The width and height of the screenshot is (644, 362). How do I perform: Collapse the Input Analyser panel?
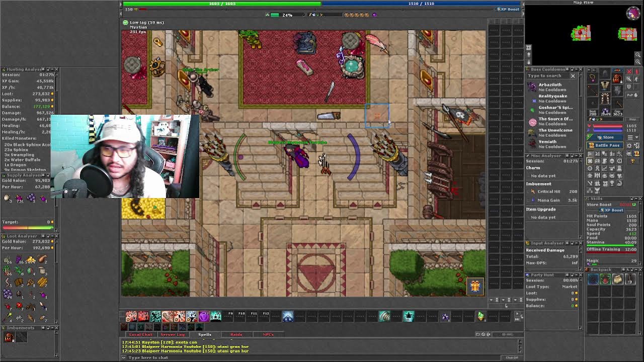pyautogui.click(x=577, y=243)
